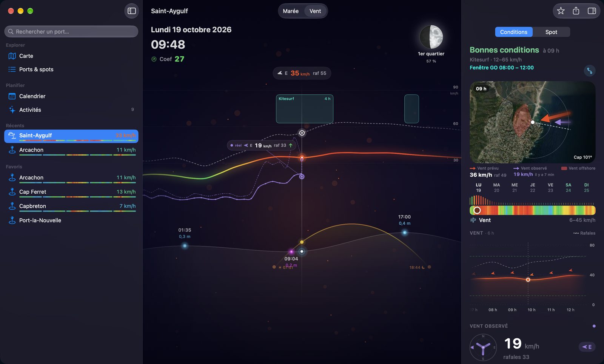Viewport: 604px width, 364px height.
Task: Click the moon phase icon
Action: [431, 37]
